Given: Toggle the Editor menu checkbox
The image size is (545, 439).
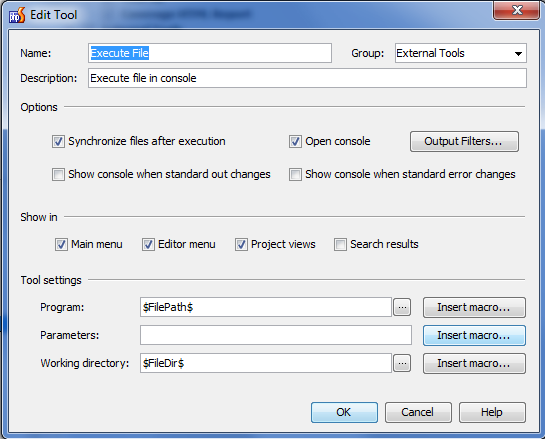Looking at the screenshot, I should click(148, 244).
